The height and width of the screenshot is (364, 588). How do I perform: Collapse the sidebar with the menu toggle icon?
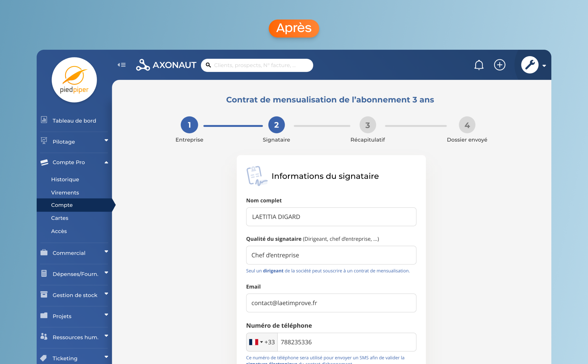click(122, 65)
